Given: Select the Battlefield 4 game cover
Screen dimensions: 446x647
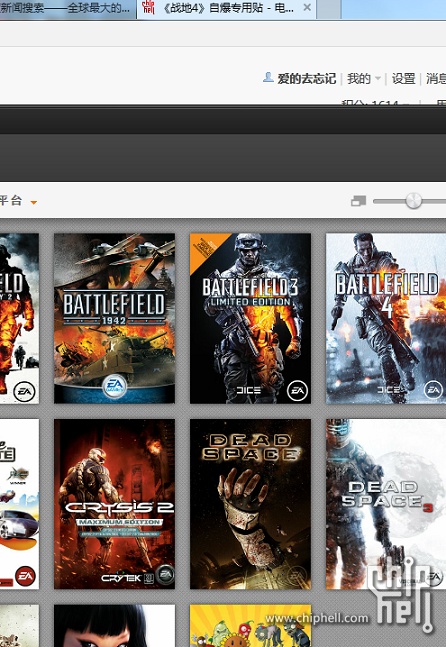Looking at the screenshot, I should click(386, 318).
